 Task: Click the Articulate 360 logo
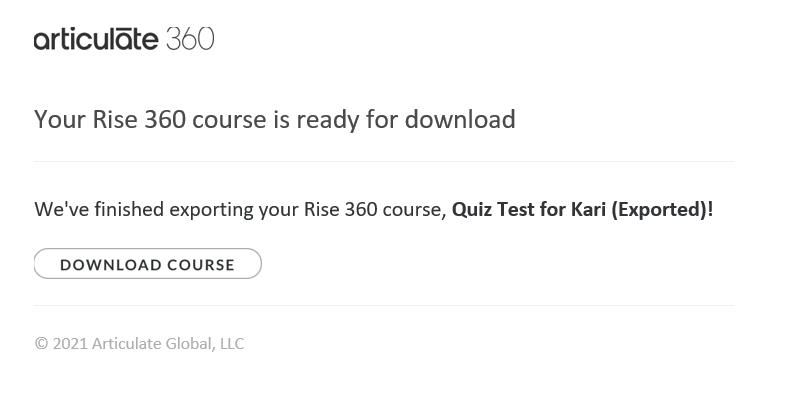124,39
